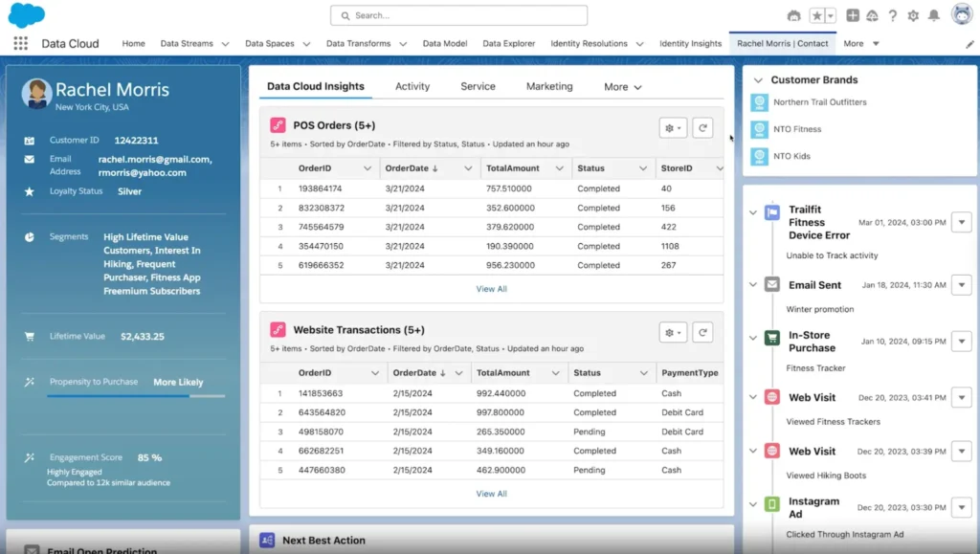
Task: Open the notifications bell
Action: 934,15
